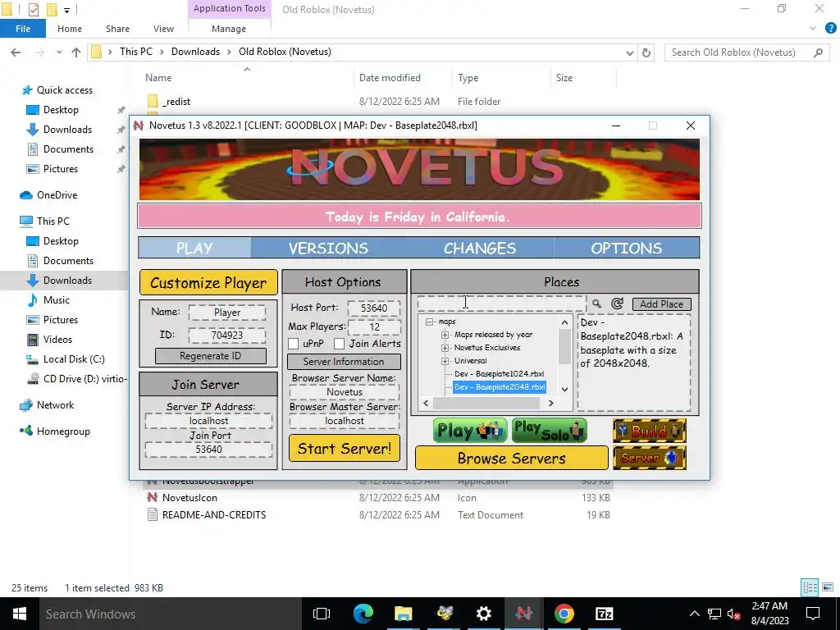The width and height of the screenshot is (840, 630).
Task: Click the Host Port field
Action: pos(374,308)
